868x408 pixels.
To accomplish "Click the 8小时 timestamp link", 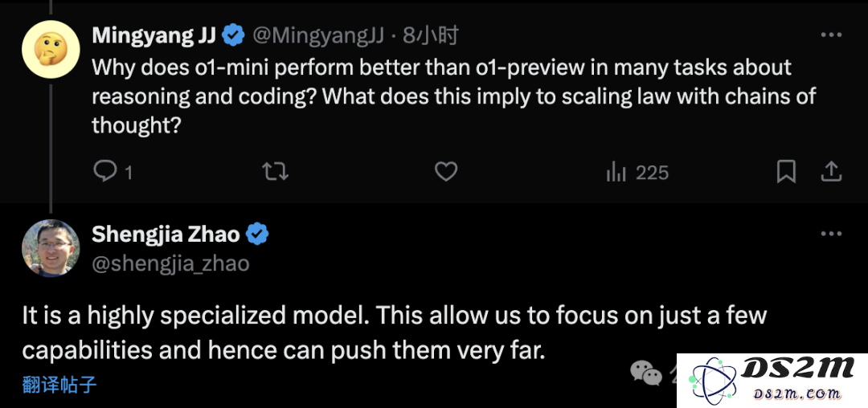I will [x=431, y=36].
